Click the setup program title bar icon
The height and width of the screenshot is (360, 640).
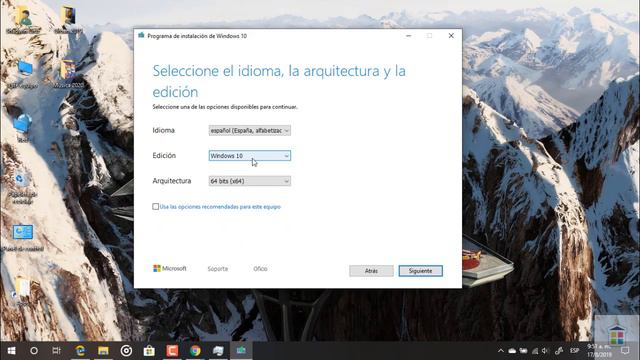point(141,36)
